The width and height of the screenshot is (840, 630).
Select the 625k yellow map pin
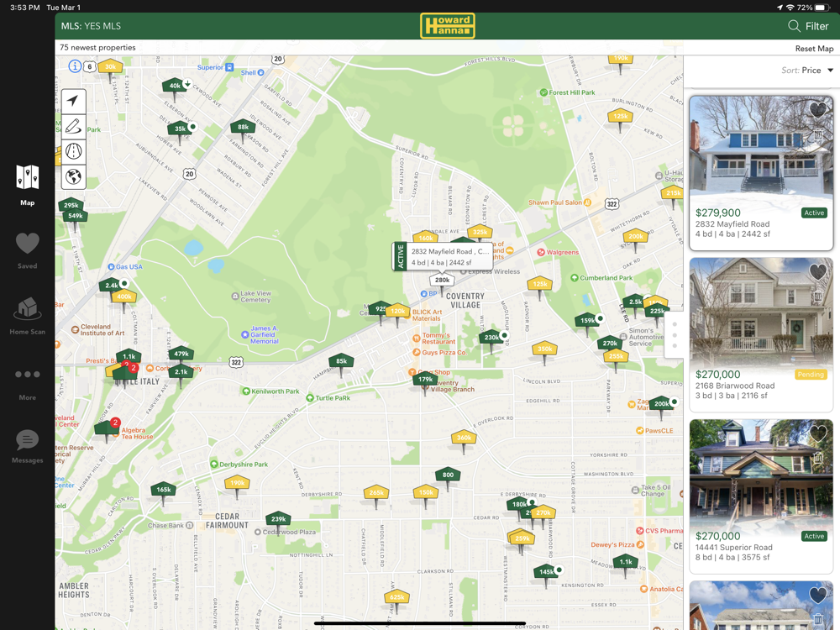click(x=397, y=597)
